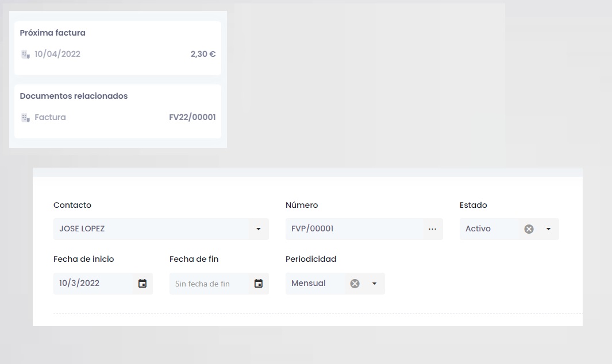Image resolution: width=612 pixels, height=364 pixels.
Task: Open the Fecha de fin calendar picker
Action: (259, 284)
